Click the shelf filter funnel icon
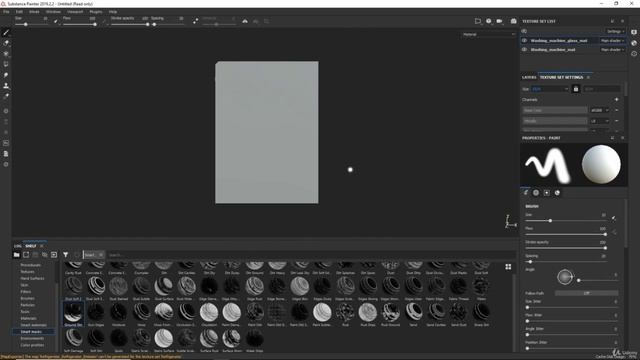 click(65, 255)
